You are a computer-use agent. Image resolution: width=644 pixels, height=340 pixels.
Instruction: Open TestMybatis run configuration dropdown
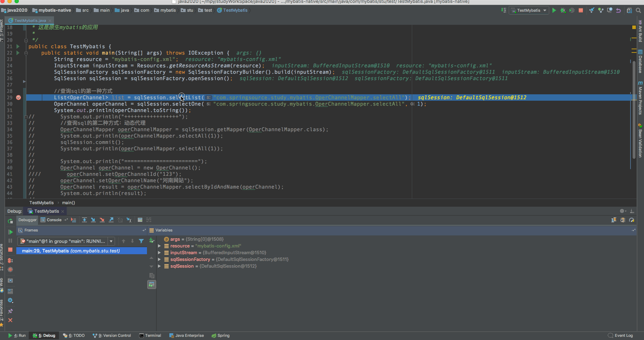tap(529, 10)
